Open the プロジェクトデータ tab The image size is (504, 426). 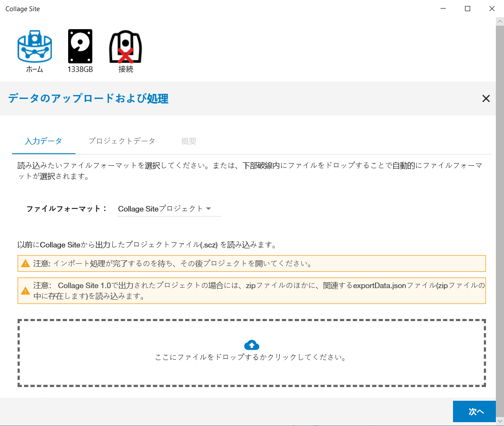(122, 141)
